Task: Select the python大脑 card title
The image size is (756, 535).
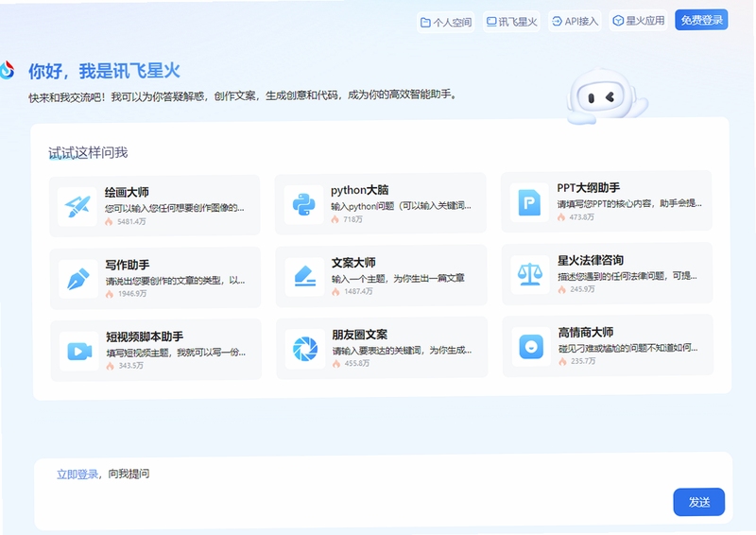Action: pyautogui.click(x=360, y=190)
